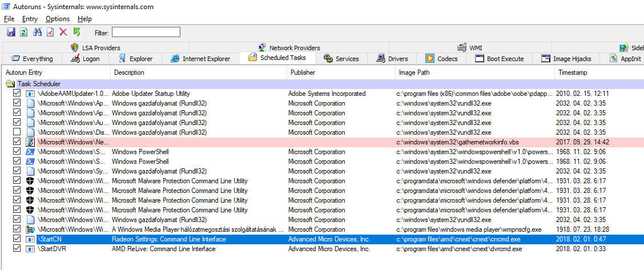The image size is (644, 270).
Task: Uncheck the \StartDVR entry checkbox
Action: (x=17, y=248)
